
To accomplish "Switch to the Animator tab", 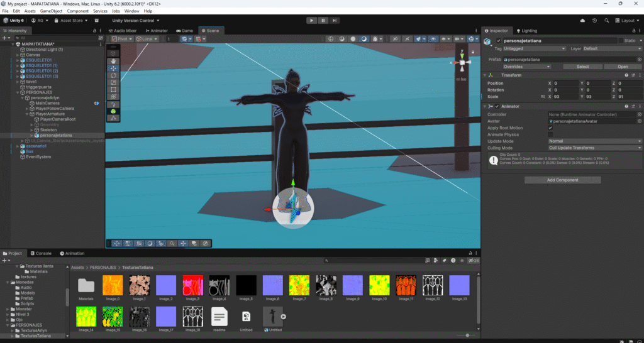I will pos(157,30).
